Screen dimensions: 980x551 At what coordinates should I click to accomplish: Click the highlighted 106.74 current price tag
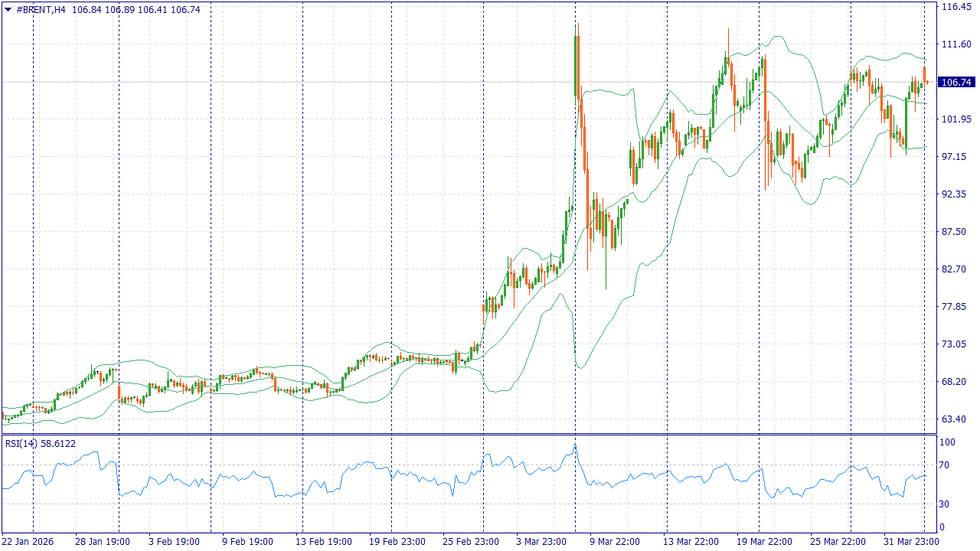coord(956,82)
